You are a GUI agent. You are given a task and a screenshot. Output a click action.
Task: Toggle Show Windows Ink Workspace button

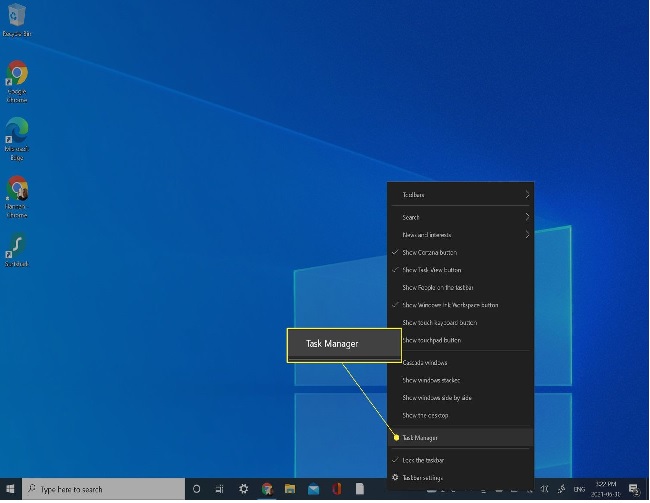point(461,305)
